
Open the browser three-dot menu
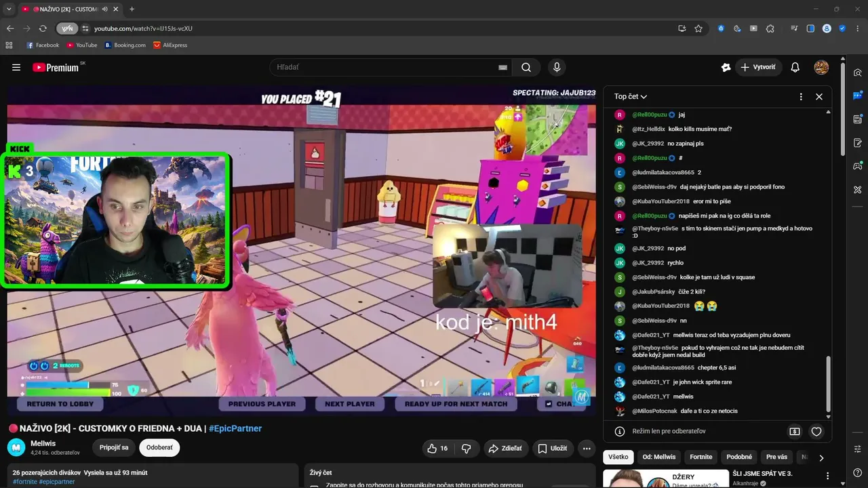click(858, 28)
